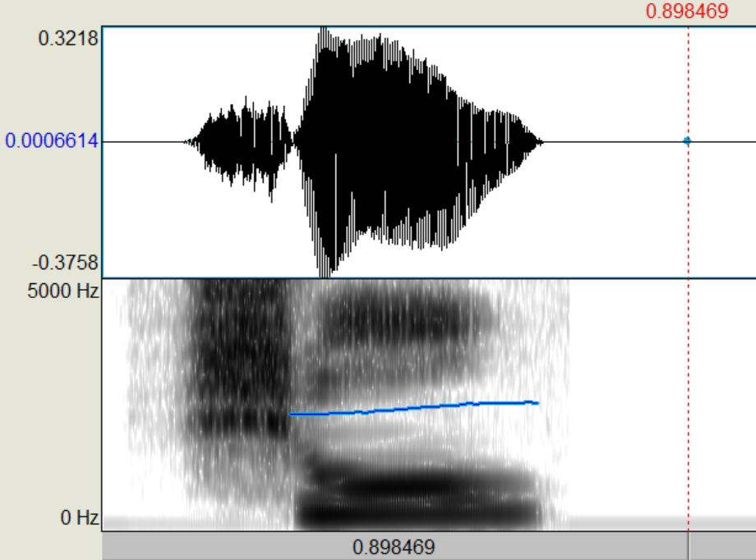The height and width of the screenshot is (560, 756).
Task: Click the midpoint of the blue pitch contour
Action: click(415, 408)
